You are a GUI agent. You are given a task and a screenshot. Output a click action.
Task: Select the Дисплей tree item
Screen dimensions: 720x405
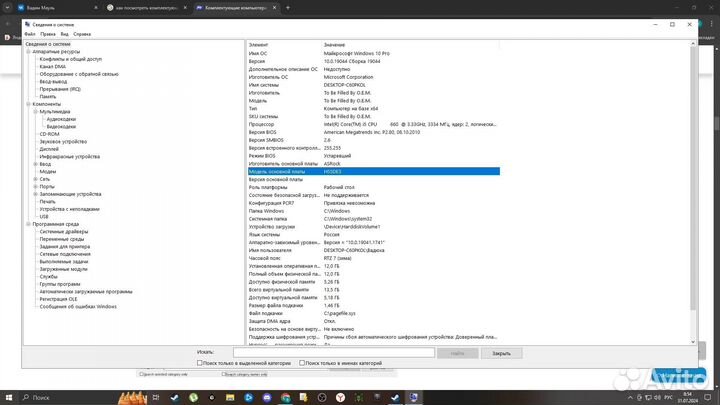tap(49, 149)
